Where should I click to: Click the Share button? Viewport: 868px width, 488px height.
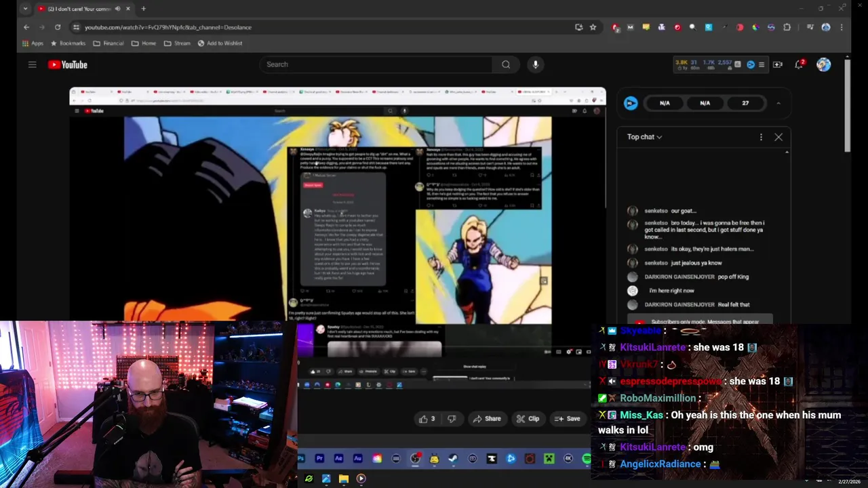(487, 419)
